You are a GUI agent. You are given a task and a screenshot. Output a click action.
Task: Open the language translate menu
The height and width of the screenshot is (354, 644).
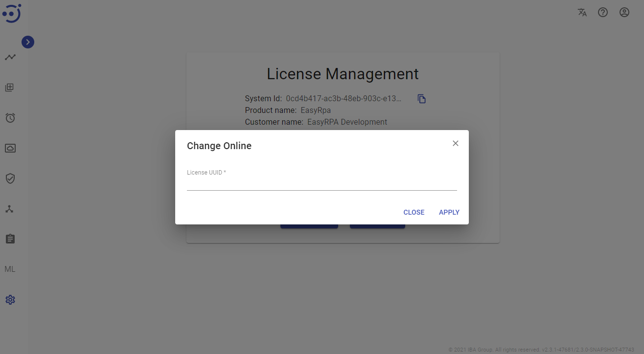582,13
